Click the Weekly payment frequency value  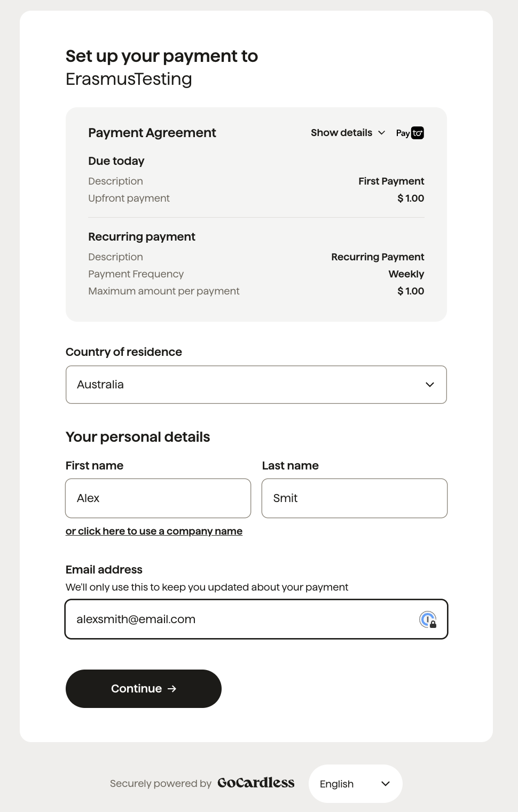[x=406, y=274]
